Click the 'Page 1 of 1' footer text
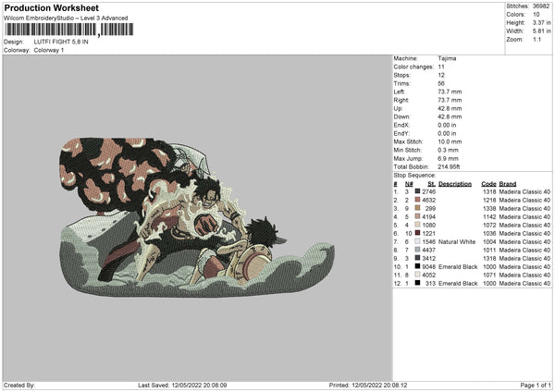Viewport: 555px width, 392px height. [x=536, y=385]
